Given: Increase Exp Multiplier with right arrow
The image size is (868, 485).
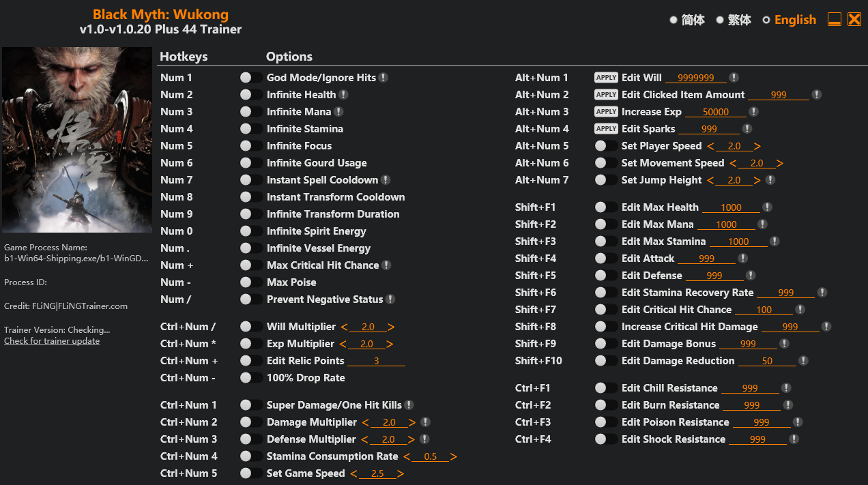Looking at the screenshot, I should (390, 344).
